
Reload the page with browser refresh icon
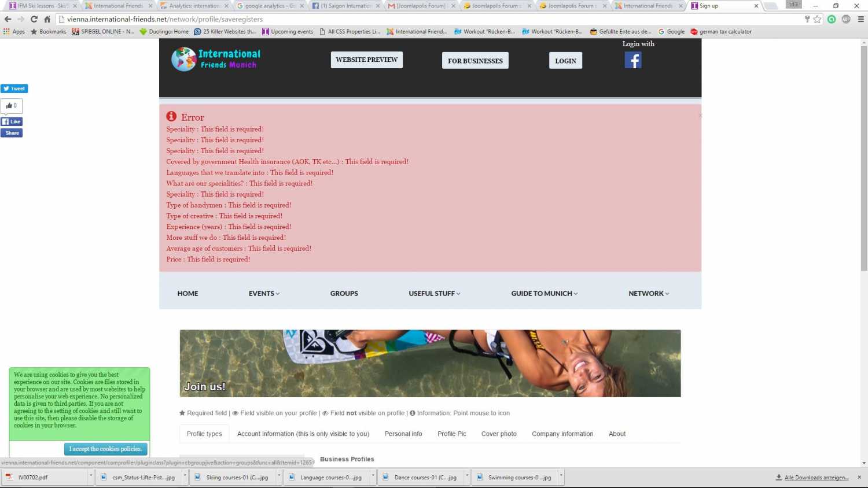[34, 19]
